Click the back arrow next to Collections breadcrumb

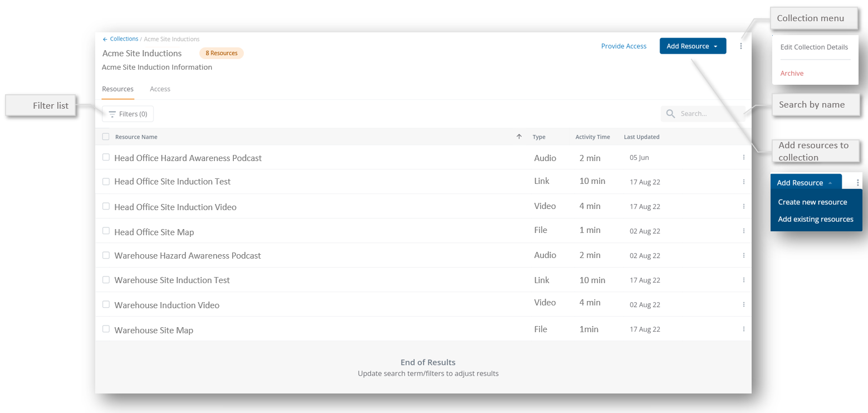[105, 40]
